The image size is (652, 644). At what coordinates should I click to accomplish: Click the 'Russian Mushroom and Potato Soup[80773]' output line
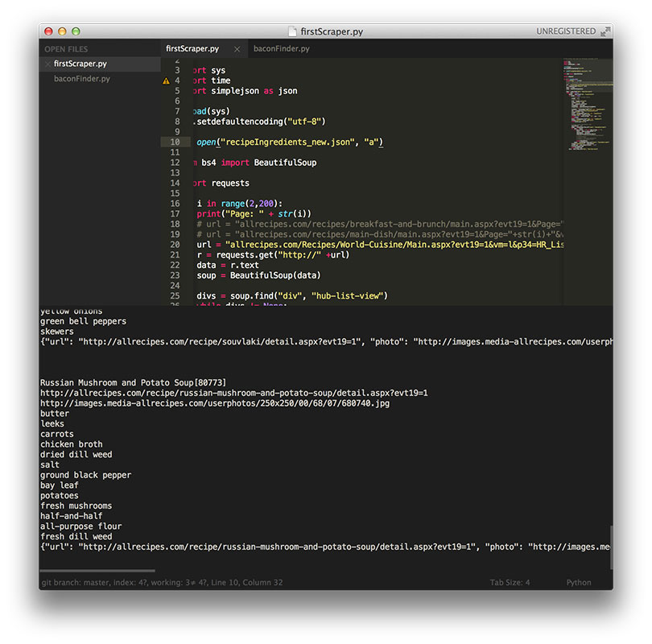(x=133, y=383)
